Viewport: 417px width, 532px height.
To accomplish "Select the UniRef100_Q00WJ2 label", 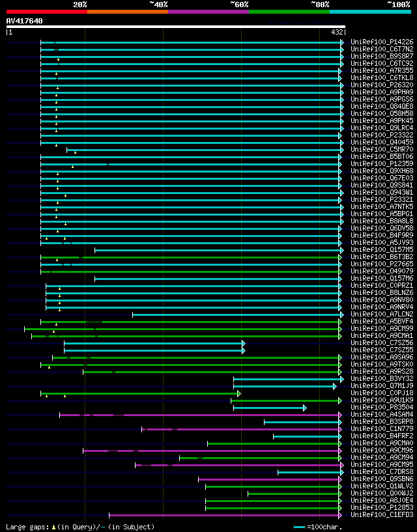I will click(382, 494).
